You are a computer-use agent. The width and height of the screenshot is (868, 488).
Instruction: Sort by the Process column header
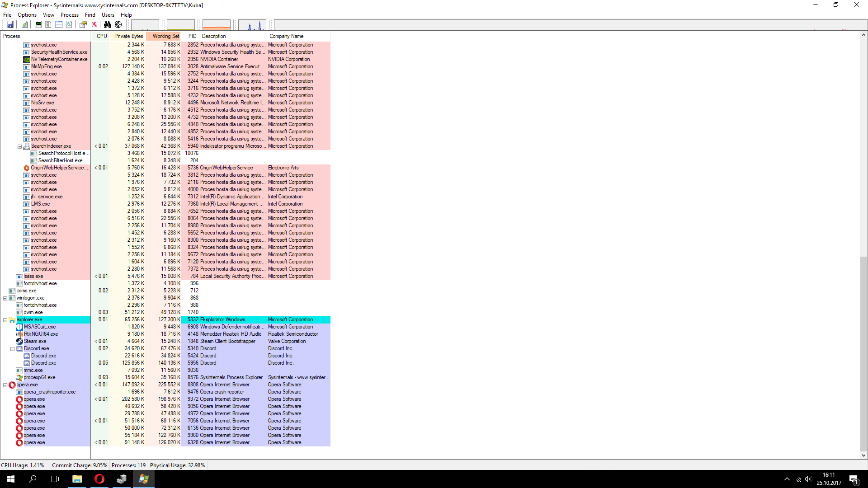click(46, 36)
